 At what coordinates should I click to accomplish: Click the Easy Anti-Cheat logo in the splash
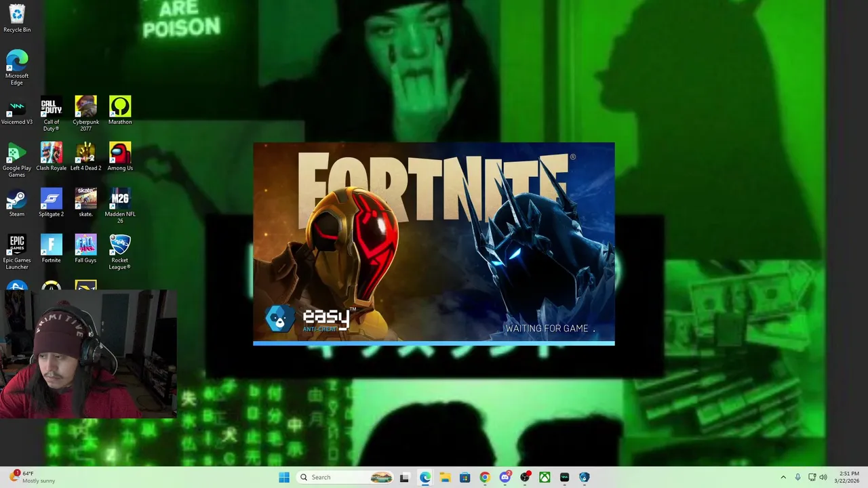click(x=309, y=319)
